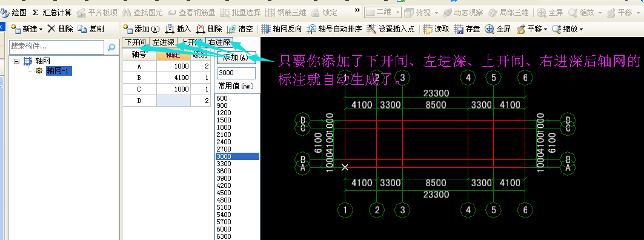644x240 pixels.
Task: Click the 添加(A) button above value field
Action: click(236, 58)
